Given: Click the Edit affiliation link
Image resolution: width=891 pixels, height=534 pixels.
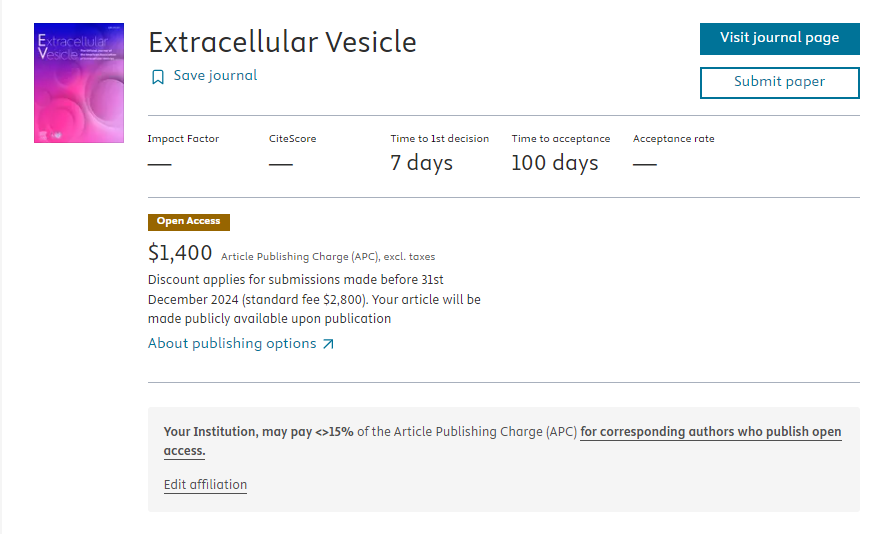Looking at the screenshot, I should 205,485.
